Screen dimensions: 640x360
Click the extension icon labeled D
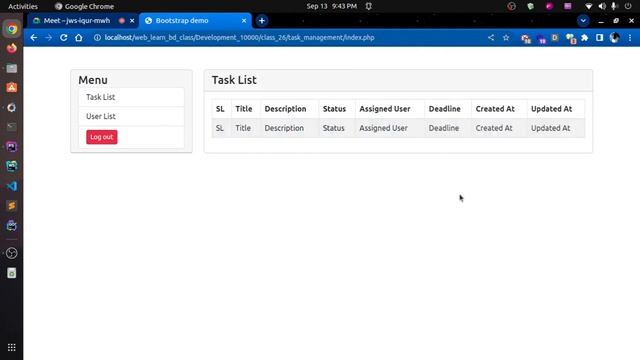[x=555, y=38]
